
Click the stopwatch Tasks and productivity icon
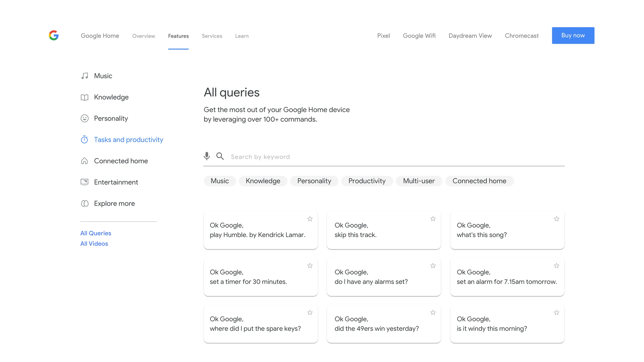click(84, 139)
